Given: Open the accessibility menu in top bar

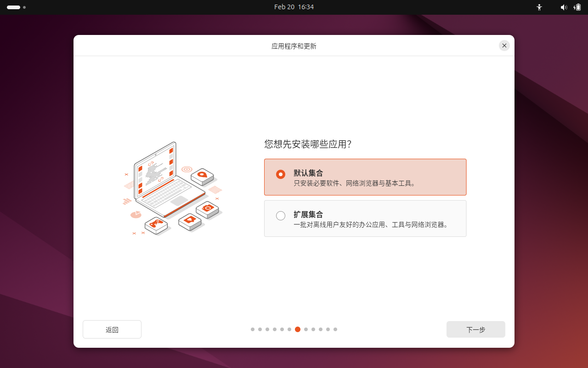Looking at the screenshot, I should pos(539,7).
